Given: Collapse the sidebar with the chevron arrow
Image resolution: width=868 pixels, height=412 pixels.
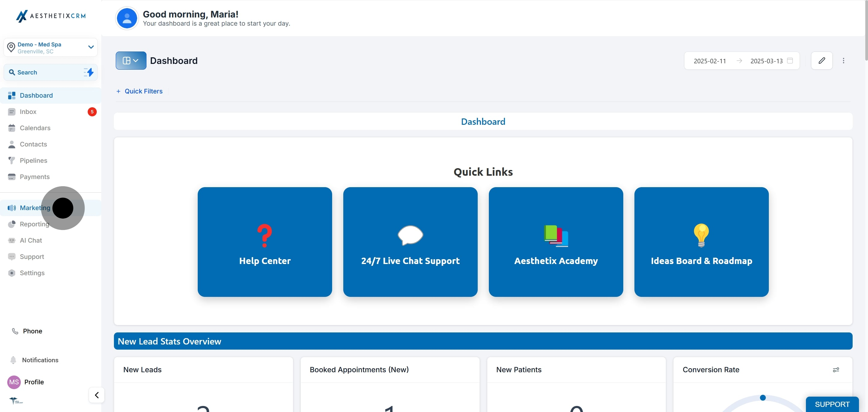Looking at the screenshot, I should click(x=97, y=395).
